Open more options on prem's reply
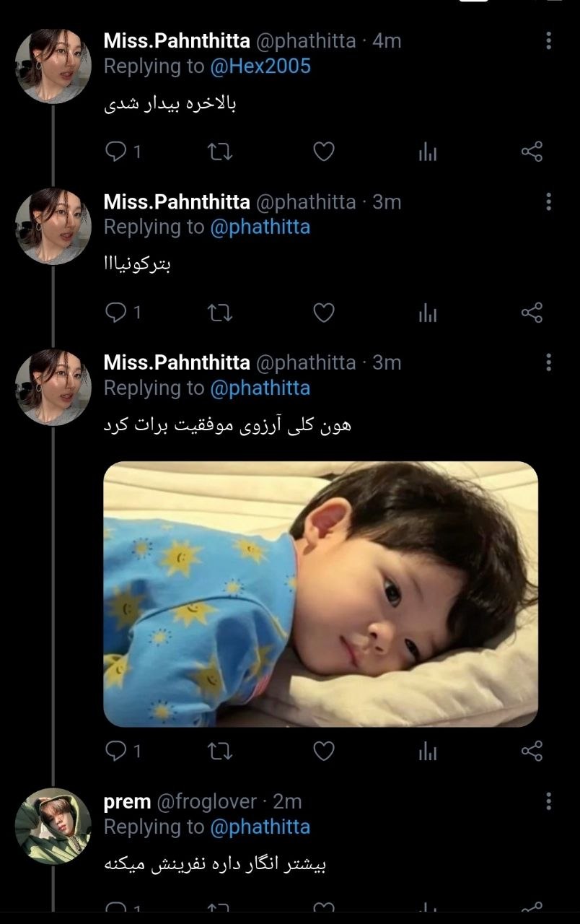Screen dimensions: 580x924 coord(548,801)
